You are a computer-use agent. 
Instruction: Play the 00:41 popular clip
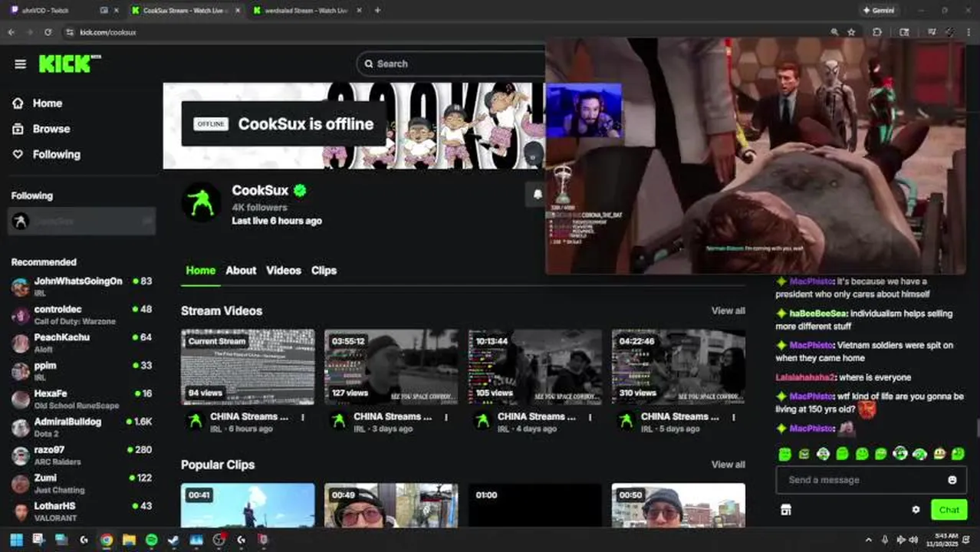[x=248, y=504]
